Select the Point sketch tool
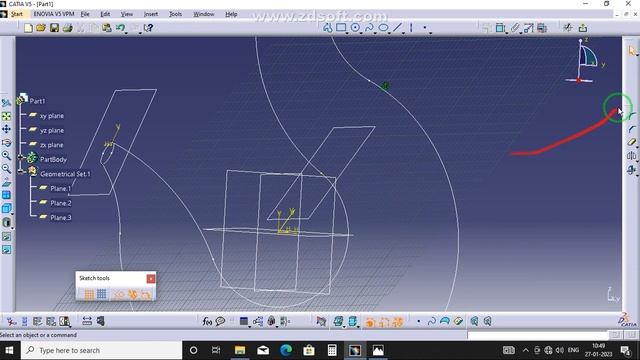 pos(425,28)
